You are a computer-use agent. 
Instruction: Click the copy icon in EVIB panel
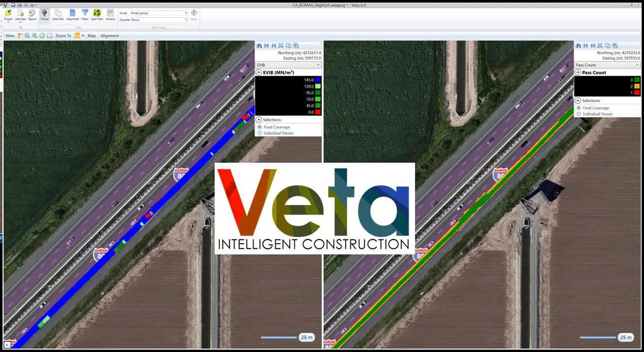coord(289,45)
